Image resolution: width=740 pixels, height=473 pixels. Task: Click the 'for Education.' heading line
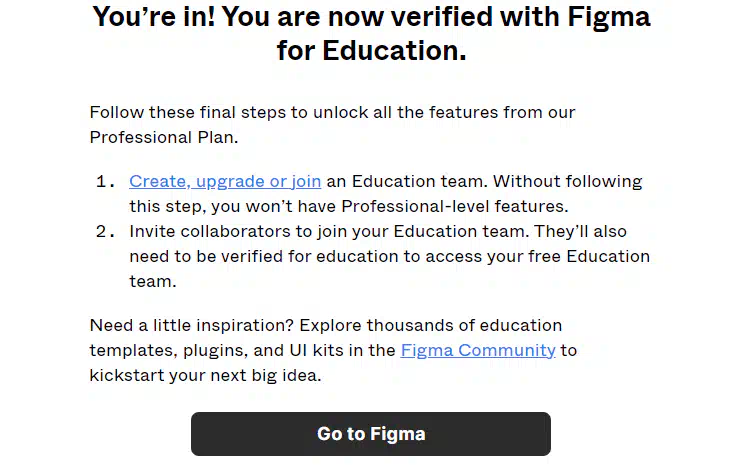(371, 51)
